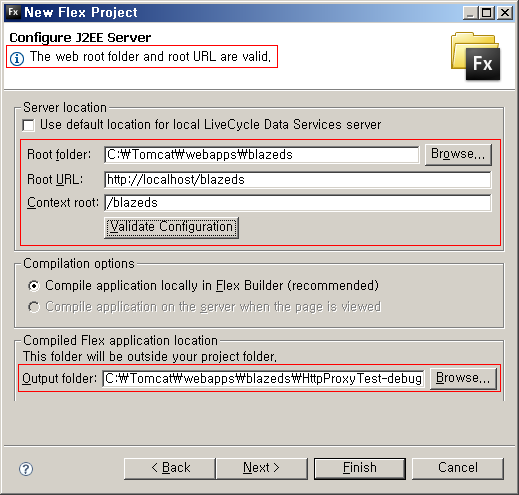Finish the New Flex Project wizard
519x495 pixels.
360,468
